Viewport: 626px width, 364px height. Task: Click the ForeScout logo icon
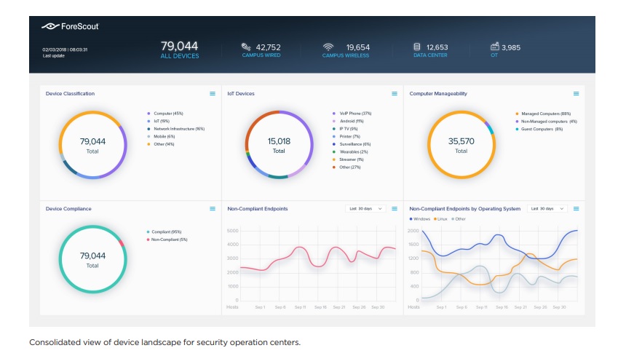click(x=50, y=26)
